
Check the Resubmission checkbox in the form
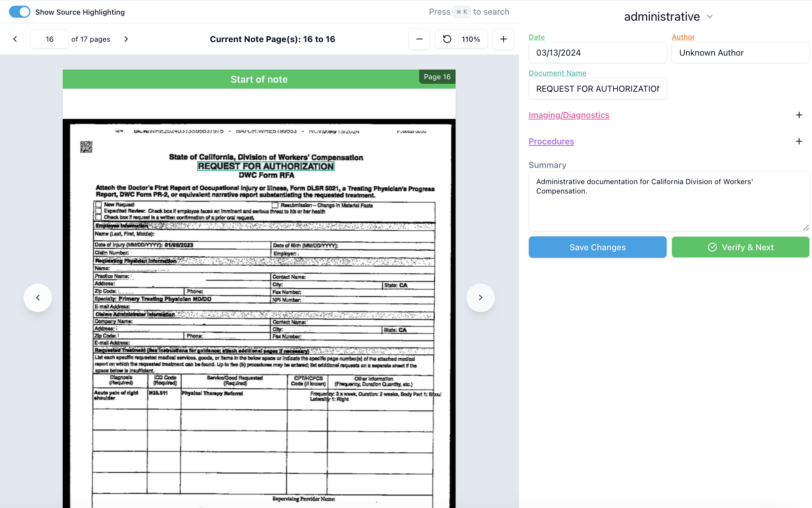point(275,205)
